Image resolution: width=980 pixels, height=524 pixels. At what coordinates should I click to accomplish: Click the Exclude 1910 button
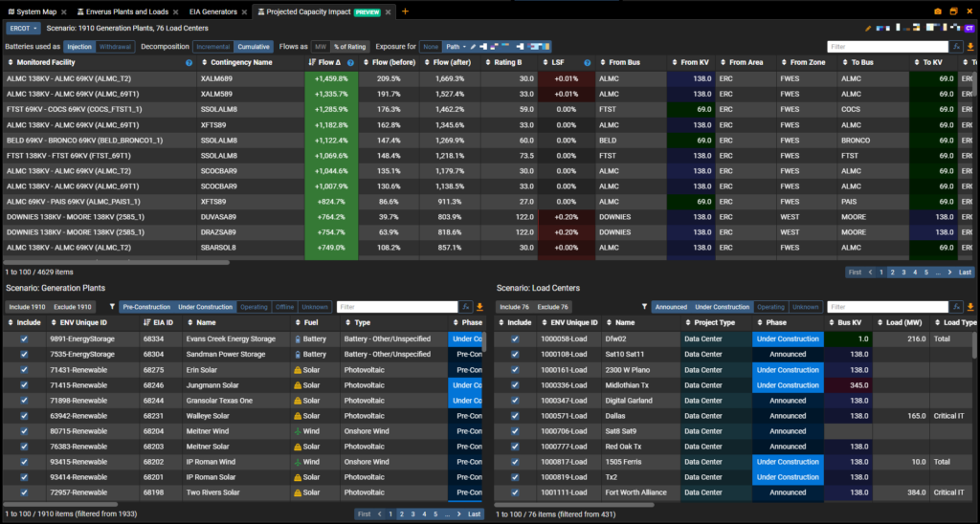tap(73, 307)
